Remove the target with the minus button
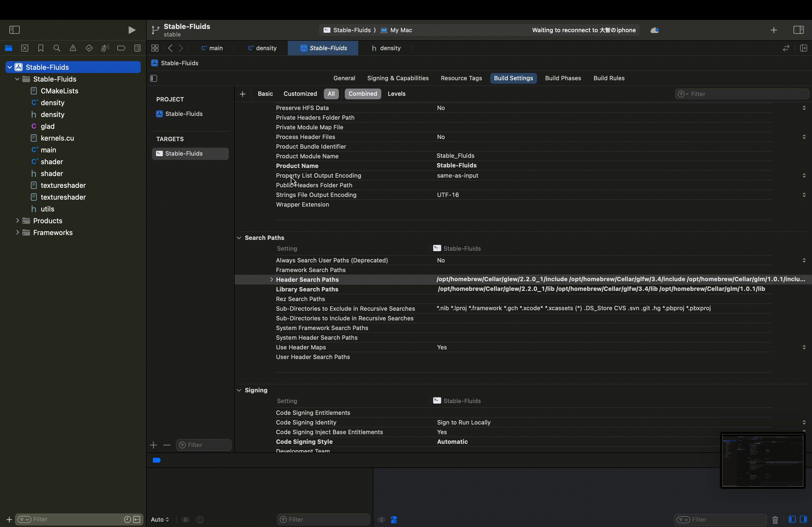The width and height of the screenshot is (812, 527). (166, 445)
